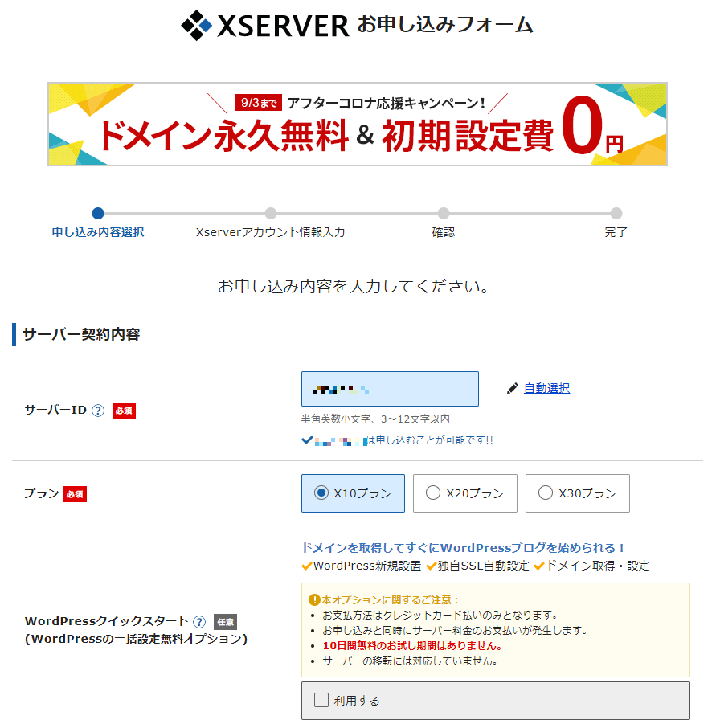Click into the サーバーID input field

click(x=390, y=389)
